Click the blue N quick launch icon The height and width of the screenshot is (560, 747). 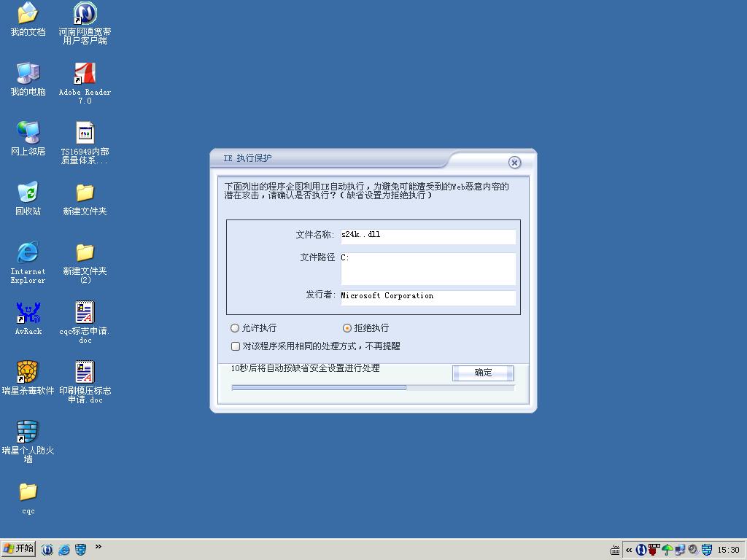coord(47,550)
